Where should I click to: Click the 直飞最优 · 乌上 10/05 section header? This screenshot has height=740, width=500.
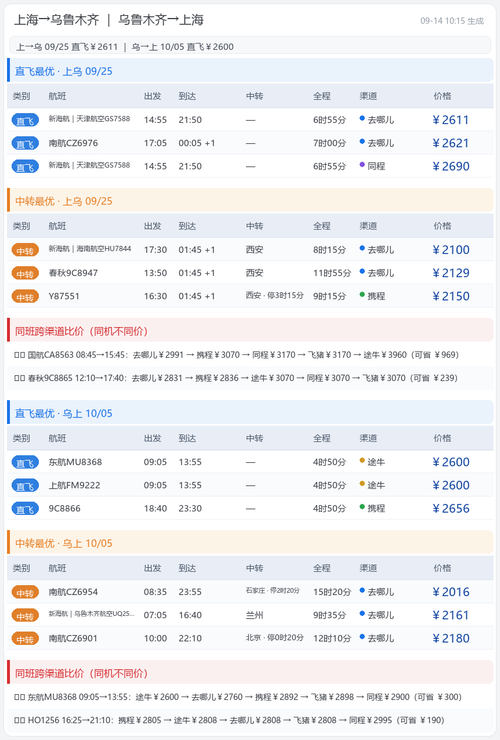coord(250,413)
